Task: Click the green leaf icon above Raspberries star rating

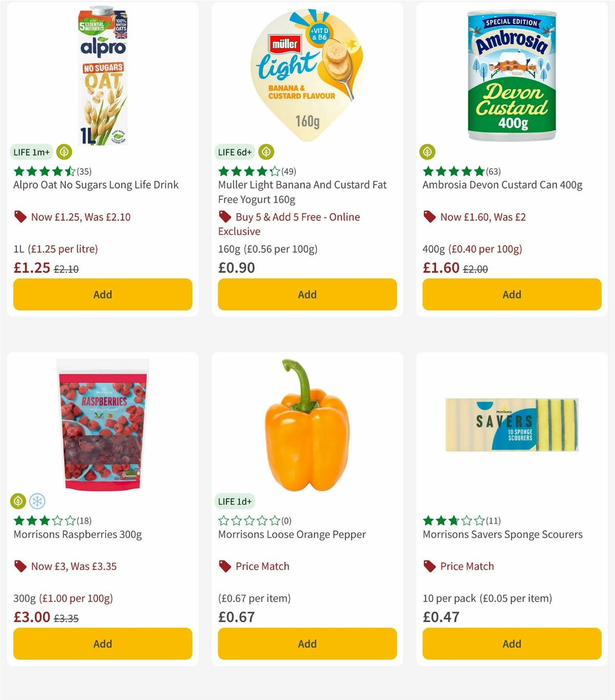Action: click(x=19, y=502)
